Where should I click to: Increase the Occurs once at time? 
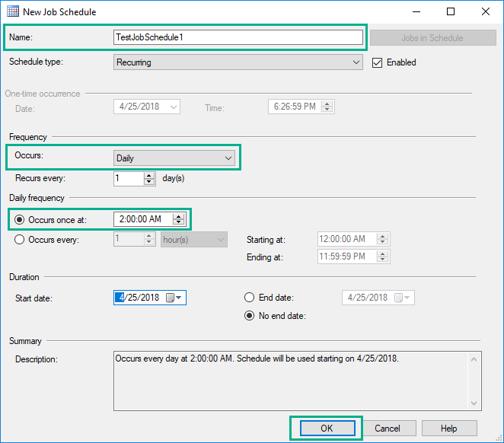179,215
